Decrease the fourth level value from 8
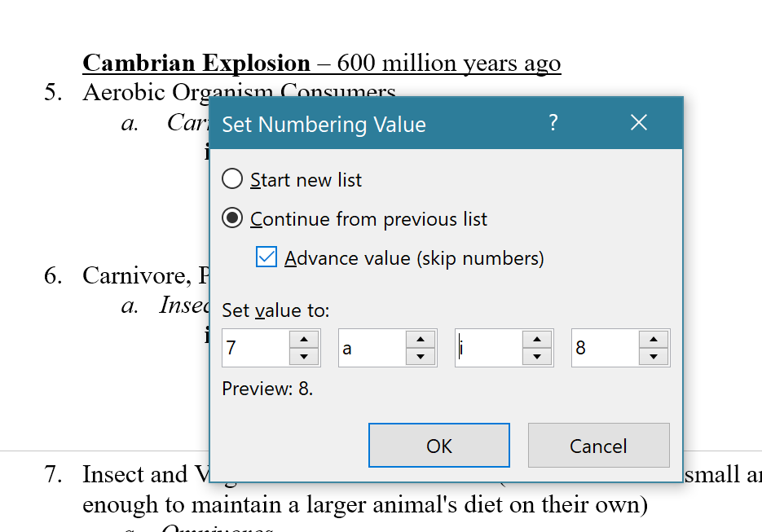This screenshot has height=532, width=762. coord(654,357)
